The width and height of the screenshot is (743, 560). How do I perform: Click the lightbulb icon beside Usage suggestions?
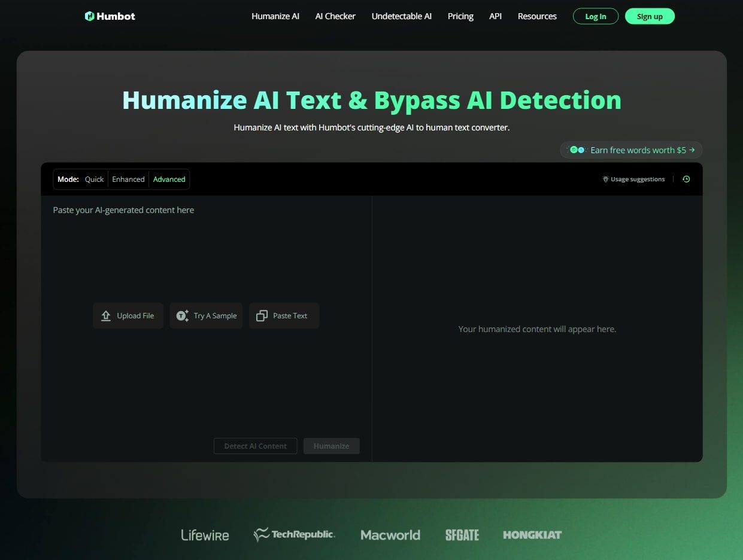605,179
